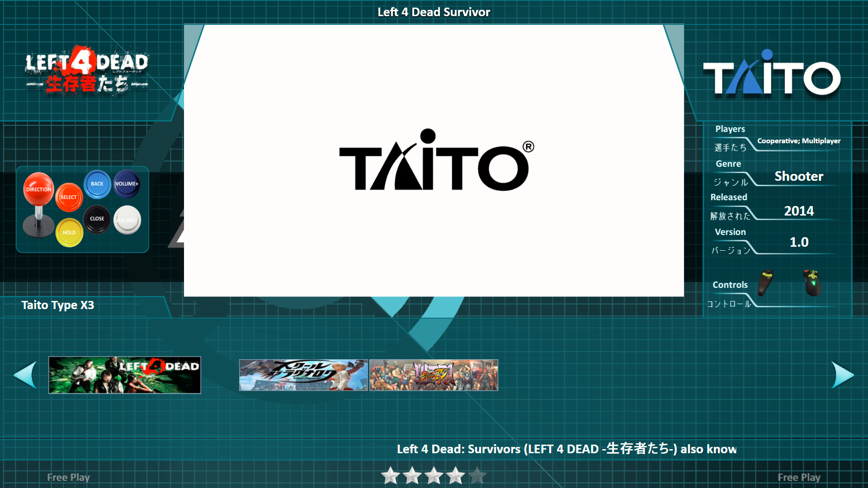This screenshot has height=488, width=868.
Task: Click the blue Back button
Action: click(97, 184)
